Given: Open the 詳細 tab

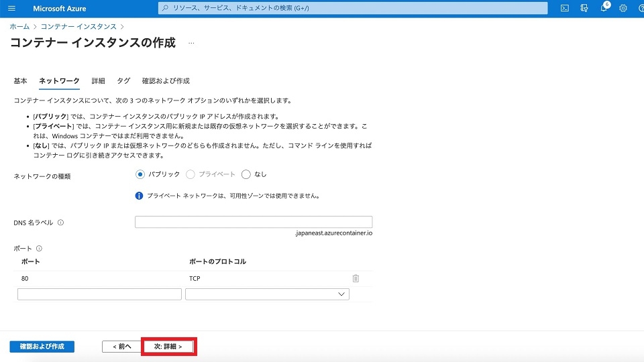Looking at the screenshot, I should pos(98,81).
